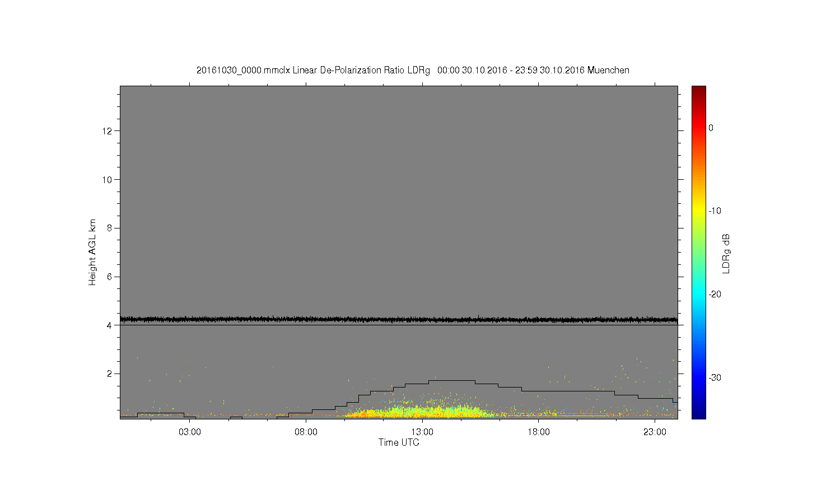Screen dimensions: 840x504
Task: Click the noisy black line near 4 km
Action: point(399,319)
